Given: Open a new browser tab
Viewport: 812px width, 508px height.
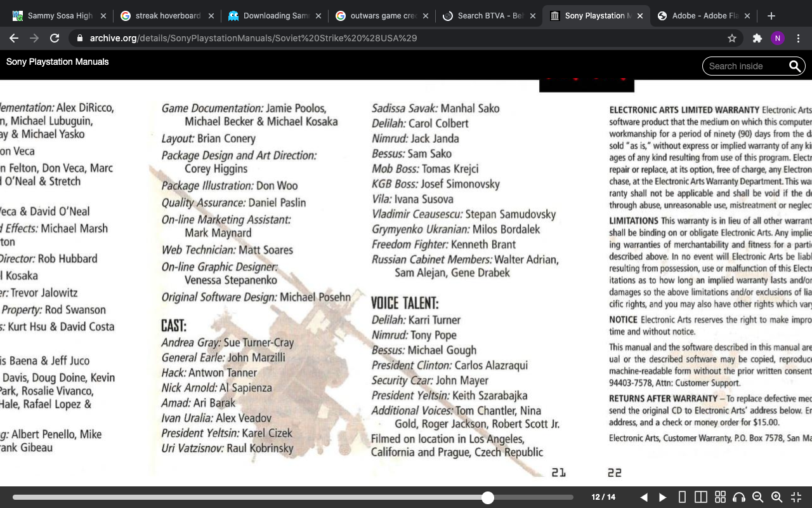Looking at the screenshot, I should [771, 16].
